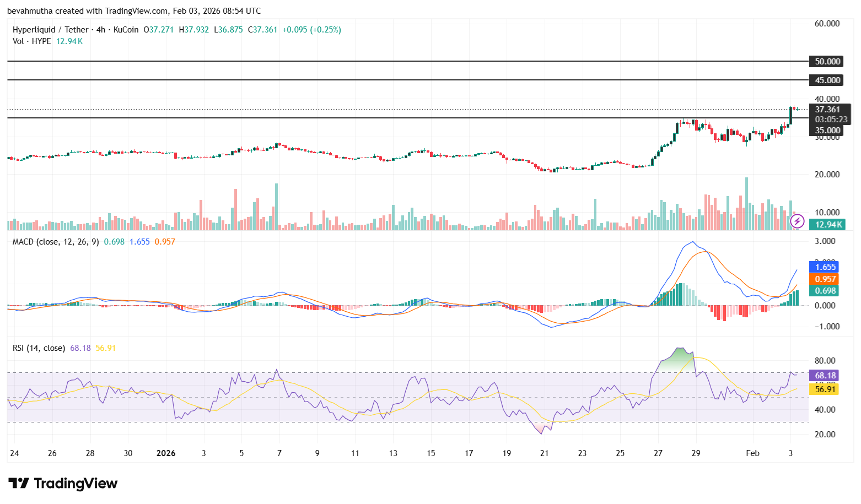Click the Feb label on the time axis
861x504 pixels.
tap(753, 453)
